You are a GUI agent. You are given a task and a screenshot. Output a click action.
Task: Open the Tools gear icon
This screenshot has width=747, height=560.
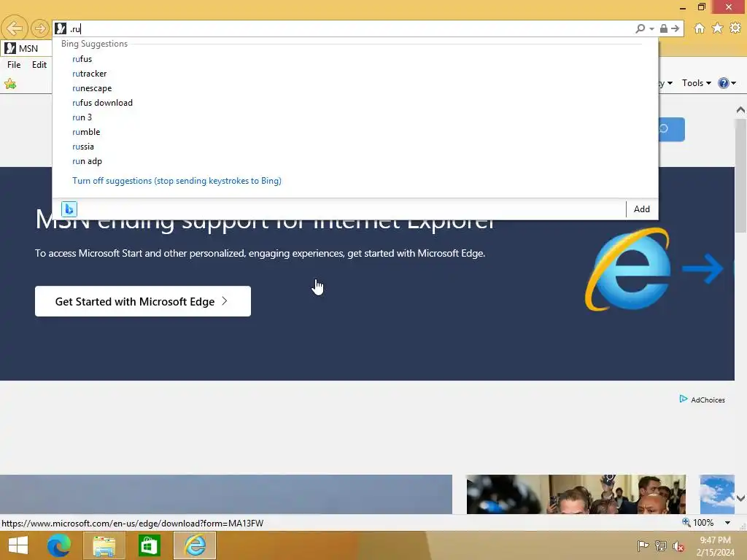pos(735,28)
